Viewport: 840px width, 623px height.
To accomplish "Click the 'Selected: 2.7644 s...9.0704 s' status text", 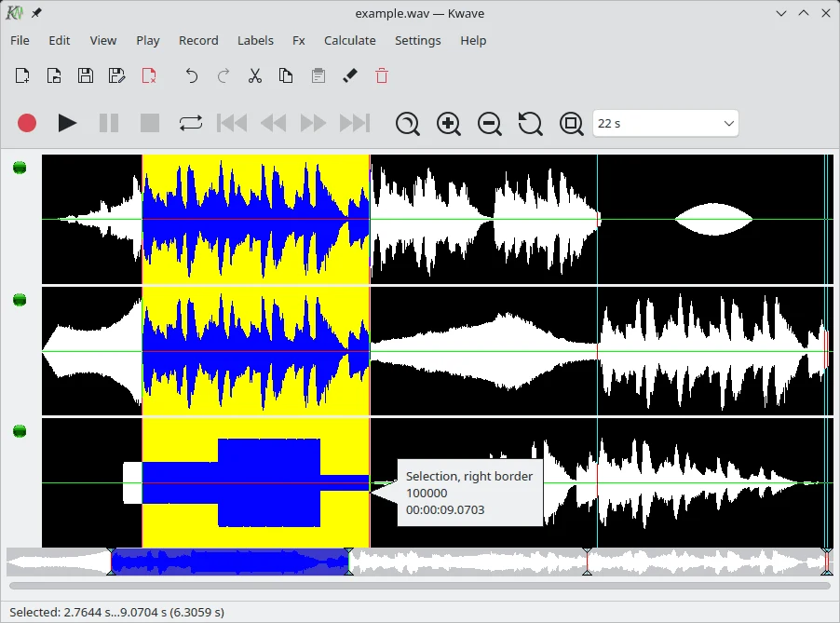I will (x=116, y=612).
